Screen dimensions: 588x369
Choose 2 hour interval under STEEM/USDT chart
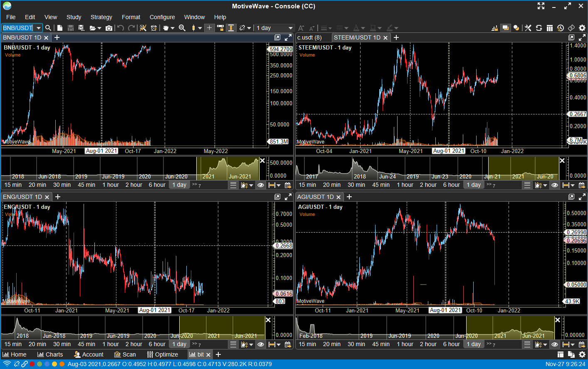click(428, 185)
